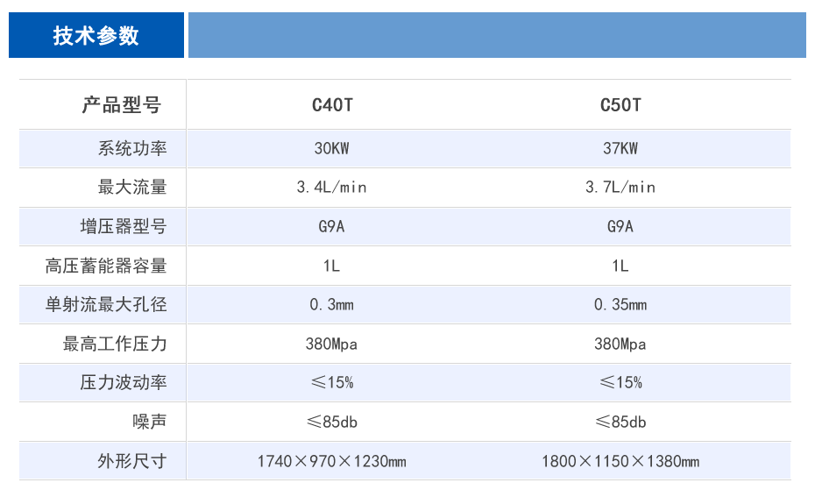Click the 最大流量 row label
This screenshot has width=815, height=504.
(132, 188)
